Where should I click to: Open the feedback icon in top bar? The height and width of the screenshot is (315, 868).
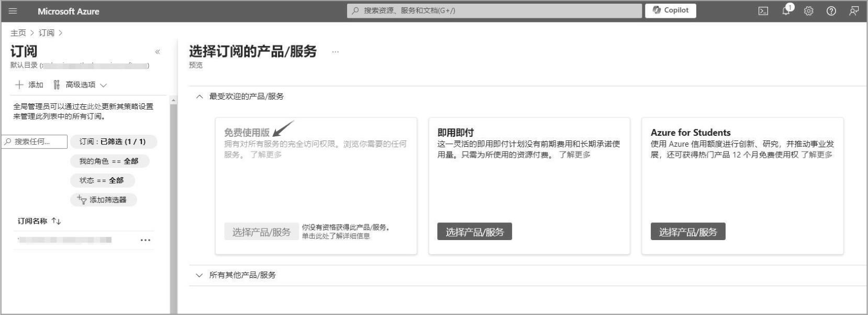click(854, 11)
